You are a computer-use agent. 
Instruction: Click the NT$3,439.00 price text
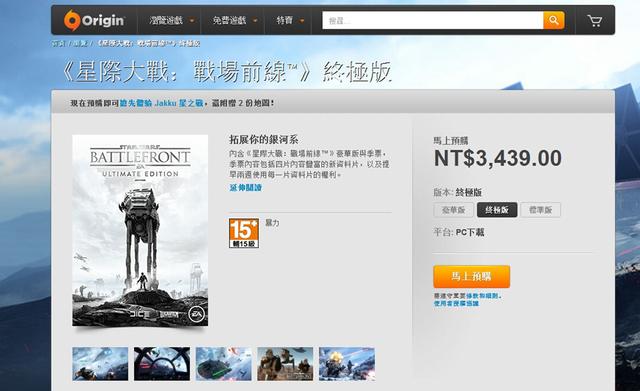coord(498,158)
